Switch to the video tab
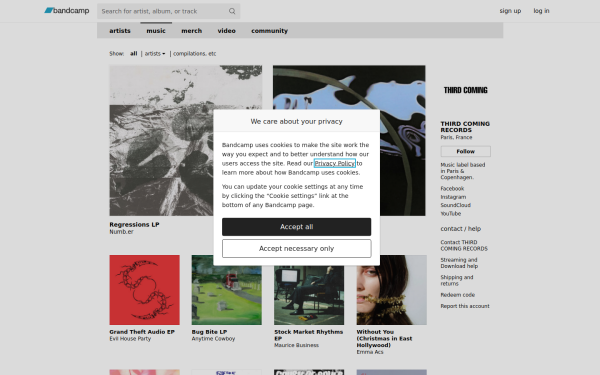Image resolution: width=600 pixels, height=375 pixels. (x=227, y=31)
